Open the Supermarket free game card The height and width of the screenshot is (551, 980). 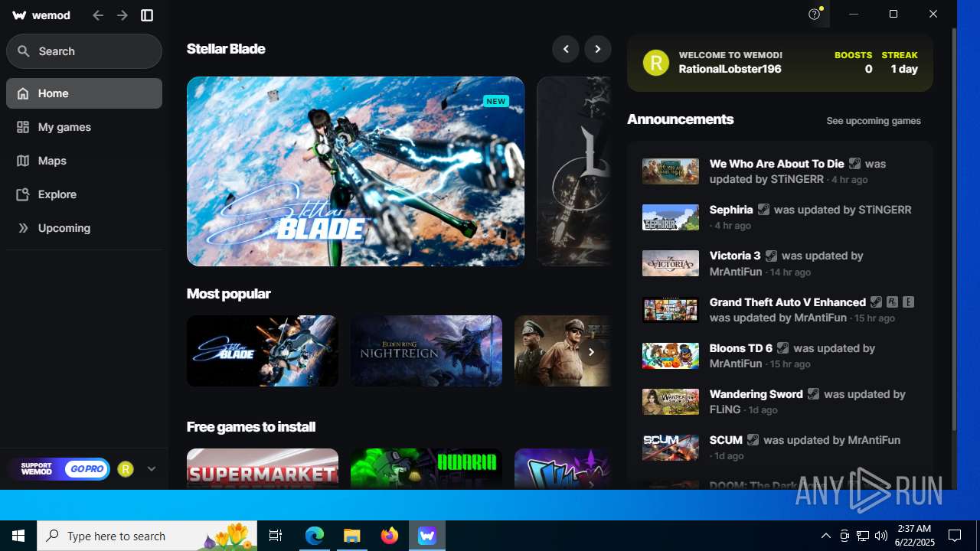(263, 468)
